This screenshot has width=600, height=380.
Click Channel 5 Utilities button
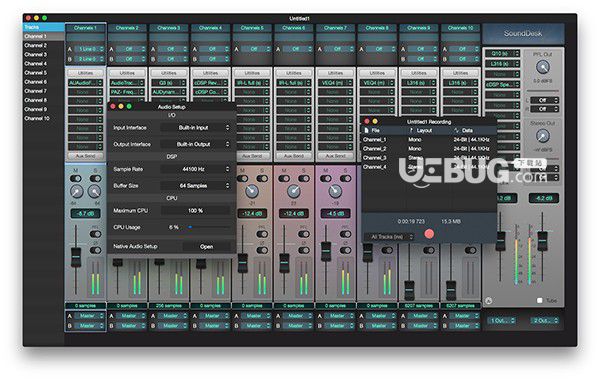pyautogui.click(x=252, y=73)
